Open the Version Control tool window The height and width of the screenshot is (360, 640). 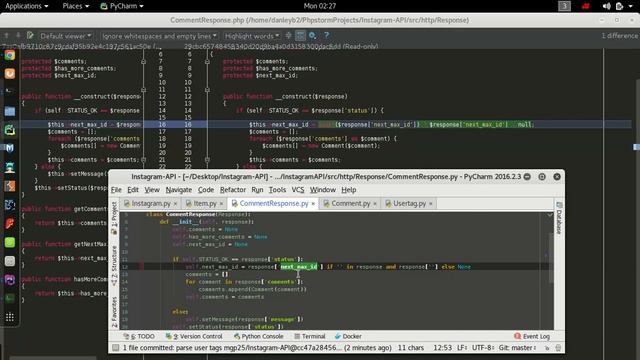pos(194,336)
